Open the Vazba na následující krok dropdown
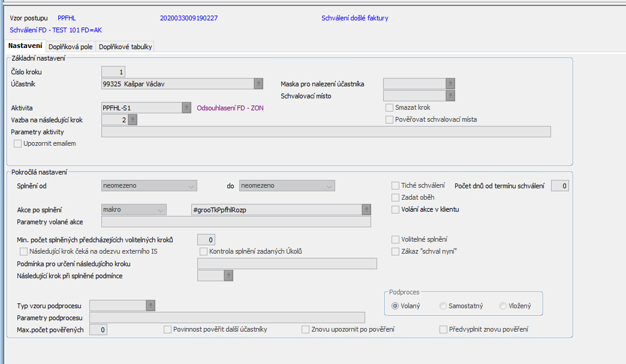This screenshot has height=364, width=626. (x=133, y=120)
